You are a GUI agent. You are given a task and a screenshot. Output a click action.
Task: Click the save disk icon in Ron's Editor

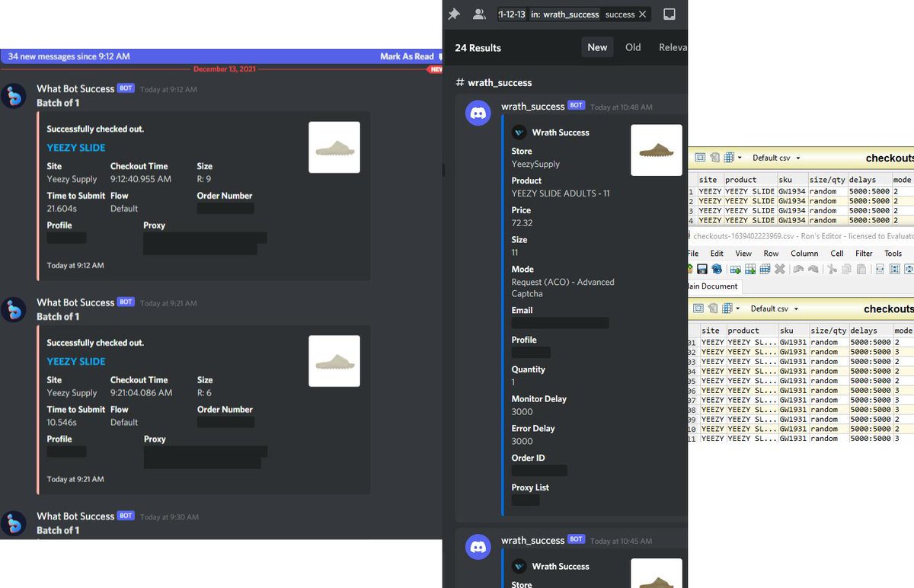(702, 269)
